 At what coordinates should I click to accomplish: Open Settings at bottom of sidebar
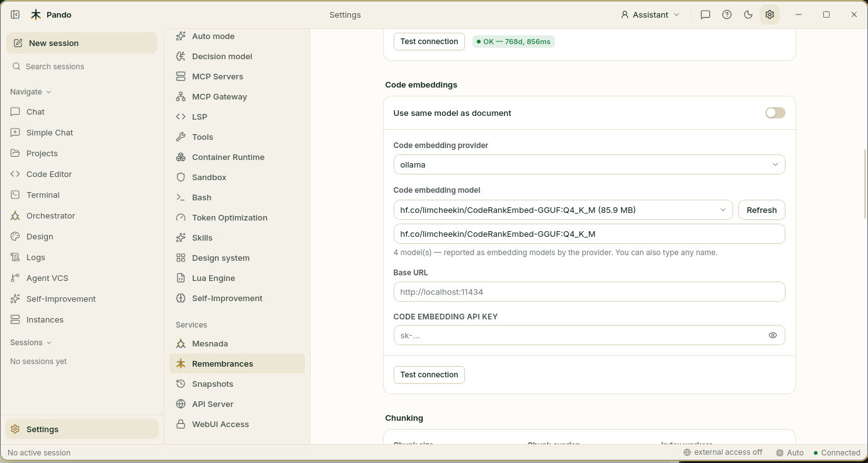(x=82, y=429)
